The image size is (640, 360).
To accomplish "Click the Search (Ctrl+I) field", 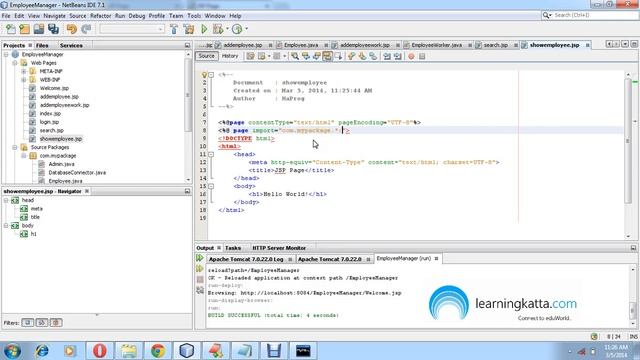I will point(589,15).
